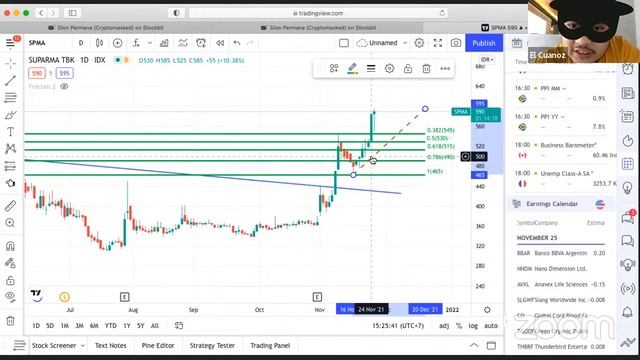Collapse bottom panel with chevron arrow
Image resolution: width=640 pixels, height=360 pixels.
pyautogui.click(x=473, y=346)
